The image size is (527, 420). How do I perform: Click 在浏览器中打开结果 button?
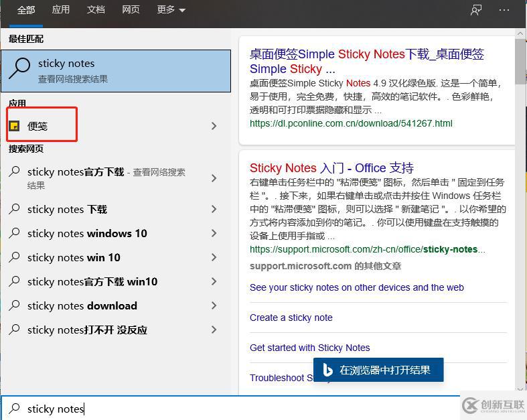pos(378,370)
